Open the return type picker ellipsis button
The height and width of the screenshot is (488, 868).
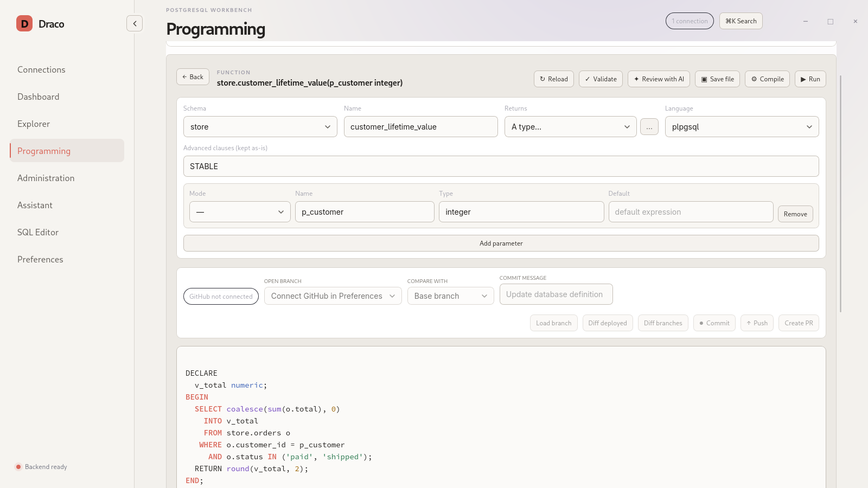click(649, 127)
